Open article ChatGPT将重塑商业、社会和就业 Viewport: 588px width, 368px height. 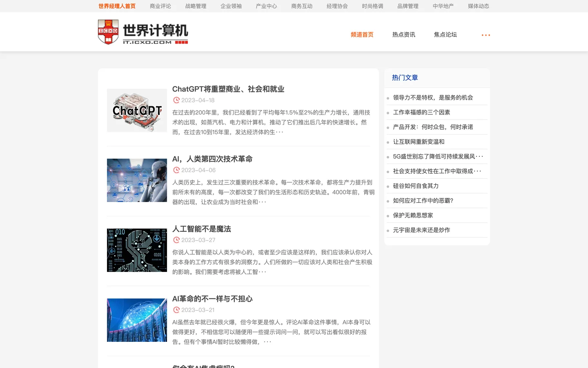coord(228,89)
